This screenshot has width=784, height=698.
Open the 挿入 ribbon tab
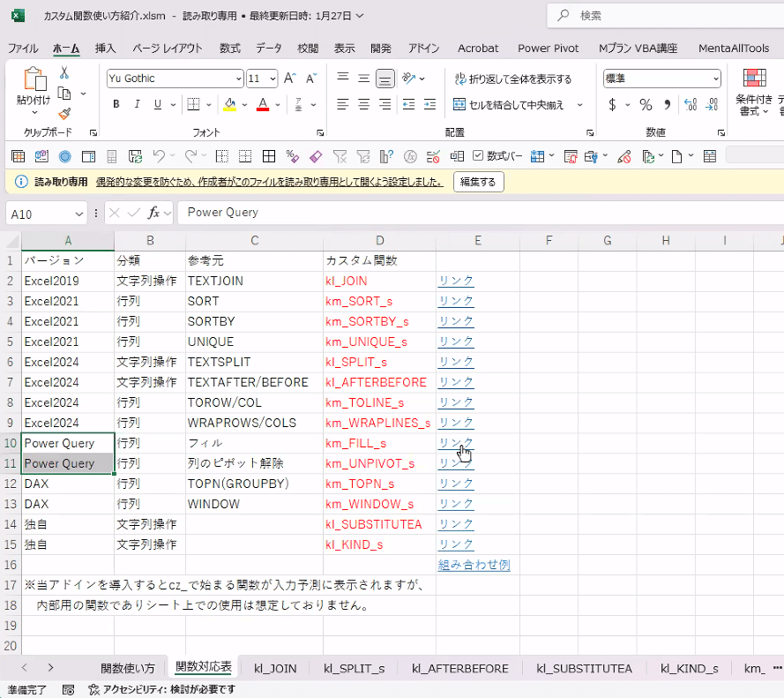tap(105, 49)
